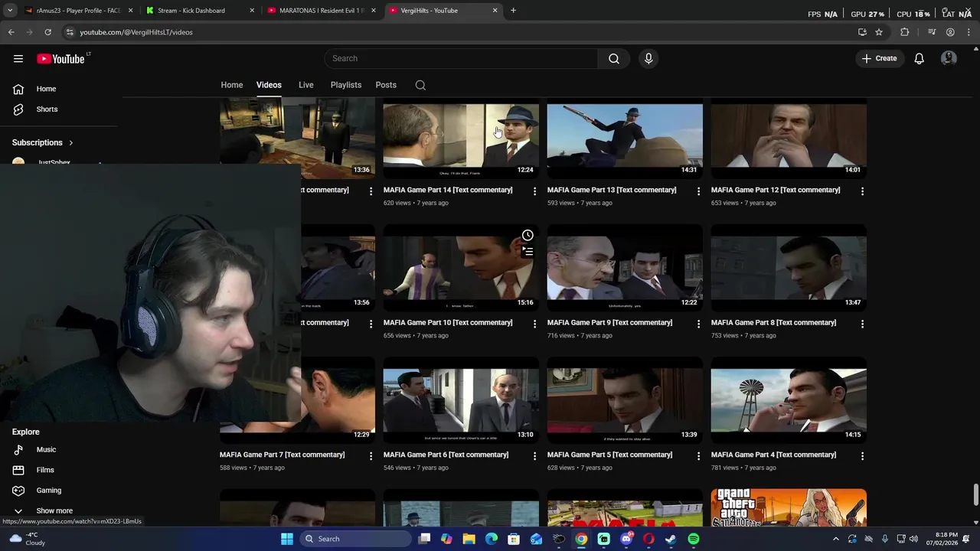Open options for MAFIA Game Part 9

click(x=698, y=323)
